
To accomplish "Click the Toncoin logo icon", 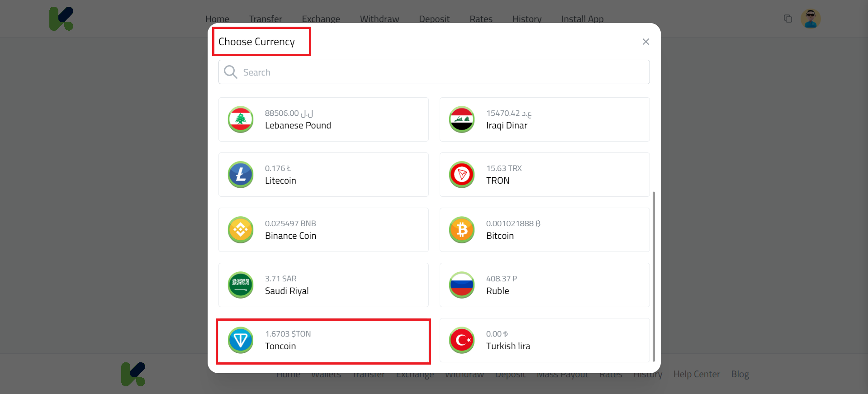I will pos(241,340).
